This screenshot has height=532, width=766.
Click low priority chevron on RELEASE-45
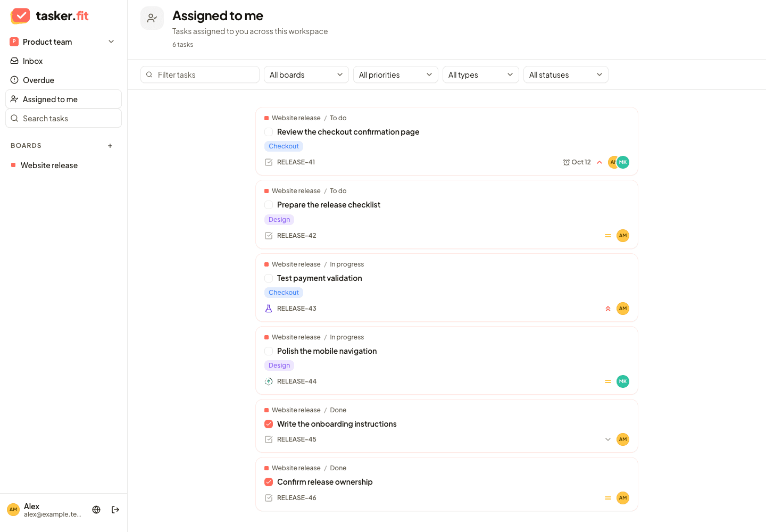click(608, 439)
